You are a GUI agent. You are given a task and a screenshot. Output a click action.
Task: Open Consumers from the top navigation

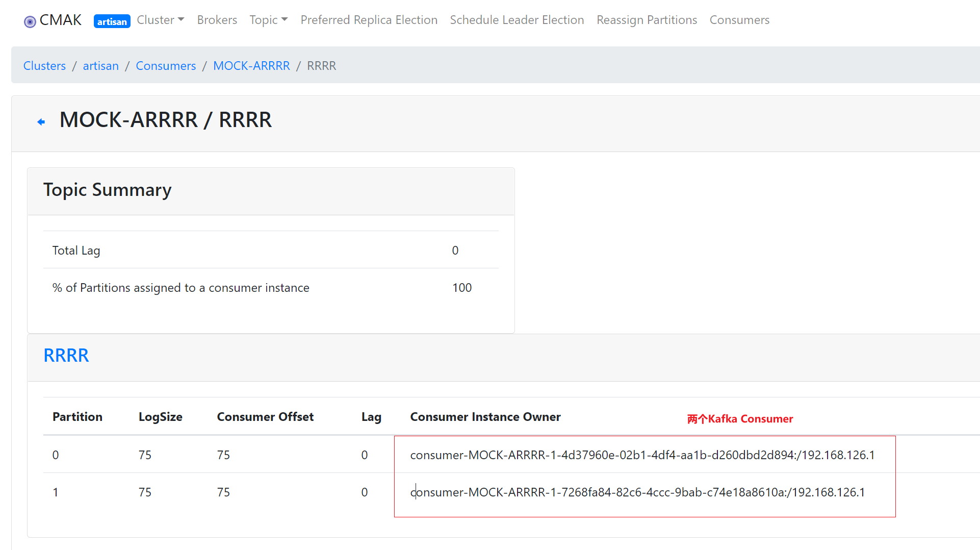point(739,19)
